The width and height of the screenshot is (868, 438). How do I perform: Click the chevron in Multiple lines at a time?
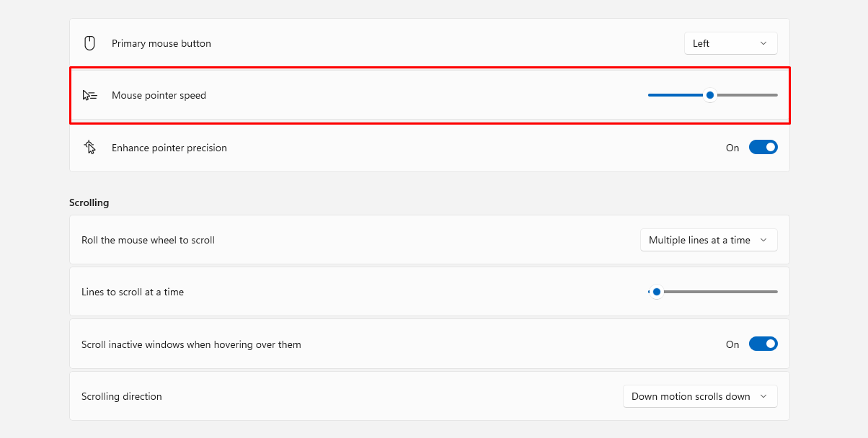[763, 240]
